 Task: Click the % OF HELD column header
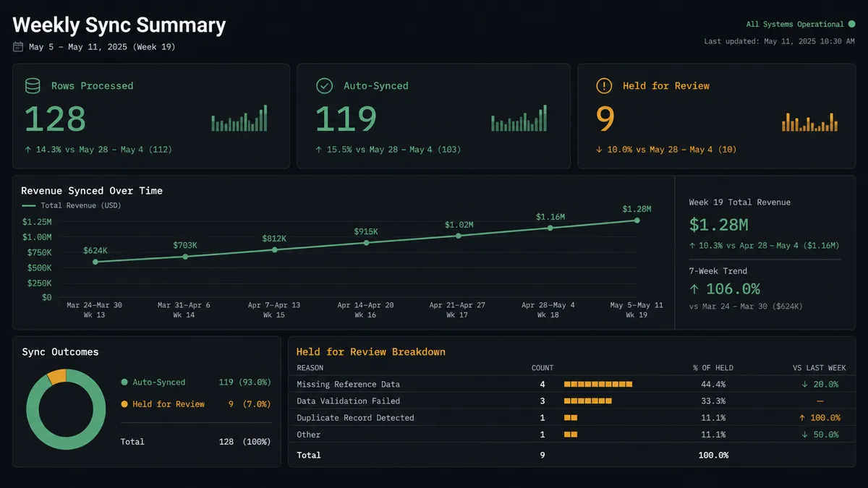[x=712, y=368]
